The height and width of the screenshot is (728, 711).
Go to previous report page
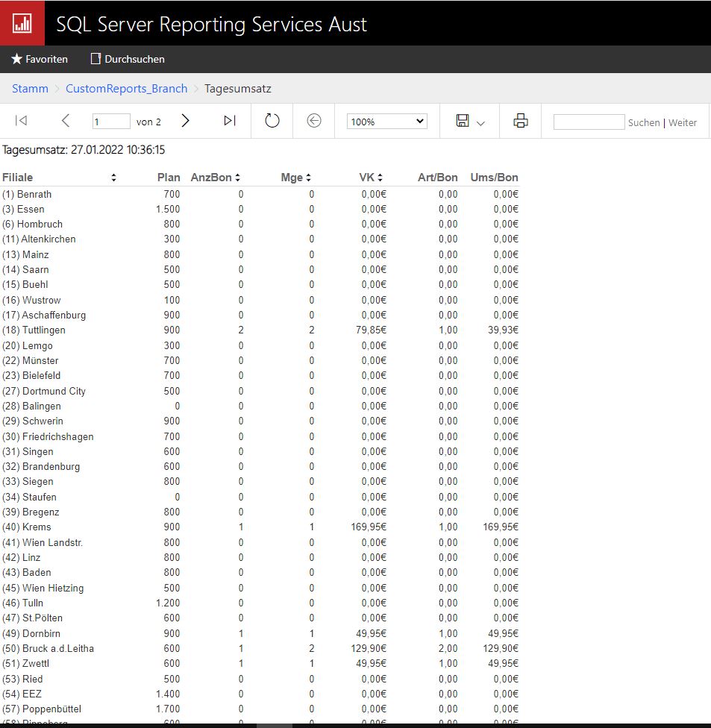[66, 121]
